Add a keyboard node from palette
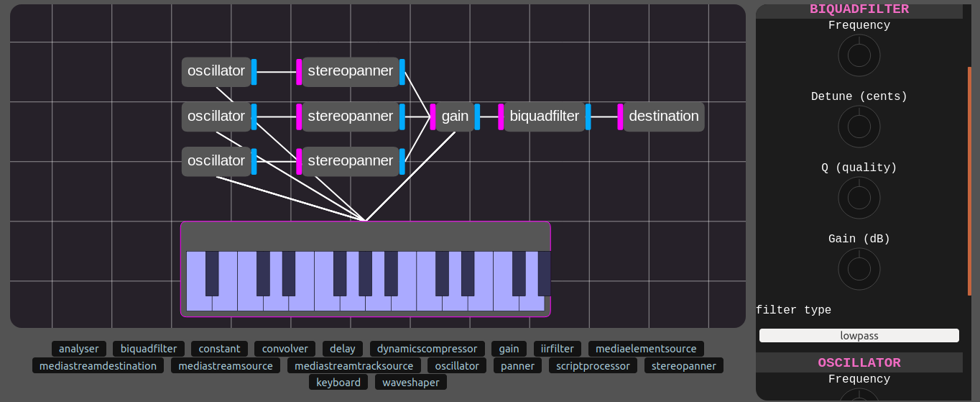The image size is (980, 402). [x=338, y=382]
